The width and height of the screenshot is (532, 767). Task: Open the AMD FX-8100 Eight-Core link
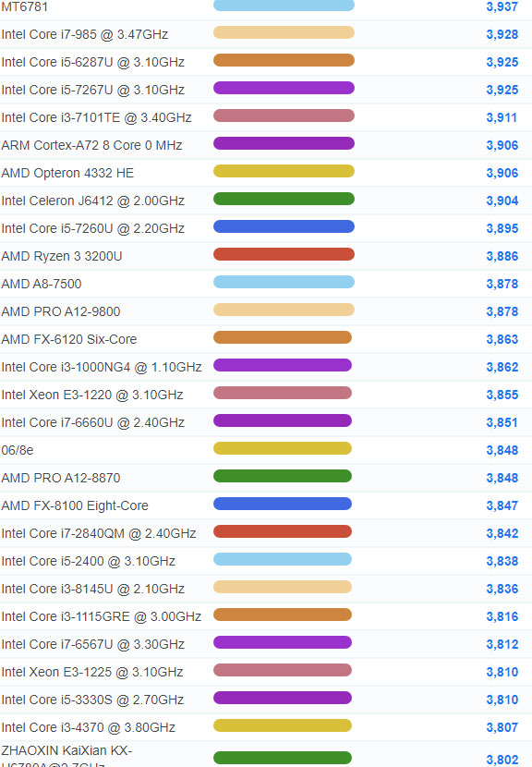75,505
